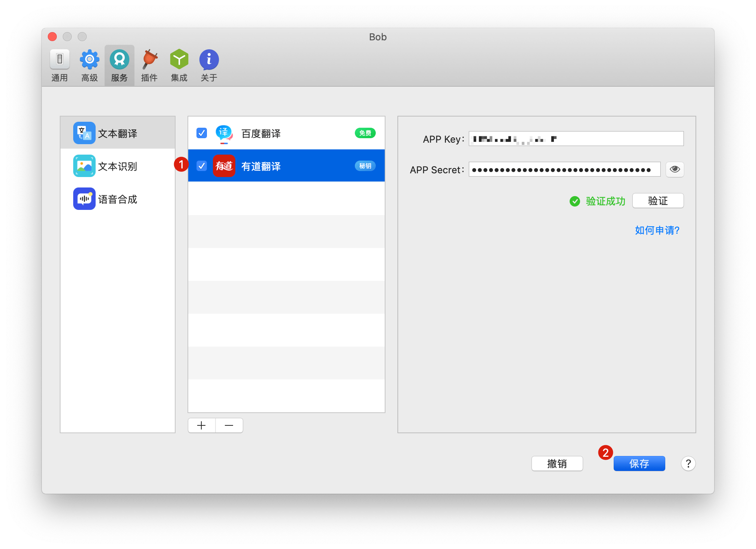
Task: Select the 语音合成 speech category icon
Action: point(84,199)
